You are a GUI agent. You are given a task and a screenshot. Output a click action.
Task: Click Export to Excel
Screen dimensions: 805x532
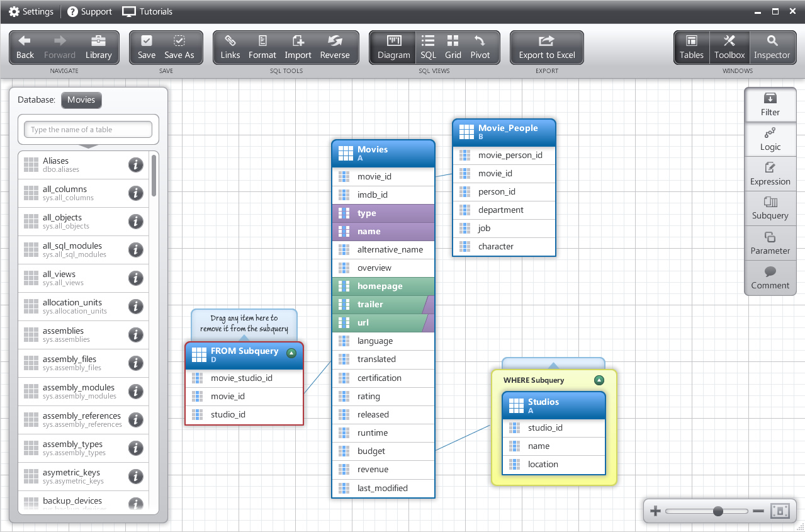546,47
